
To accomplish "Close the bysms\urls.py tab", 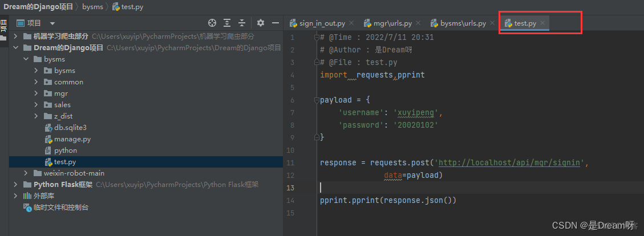I will click(492, 23).
